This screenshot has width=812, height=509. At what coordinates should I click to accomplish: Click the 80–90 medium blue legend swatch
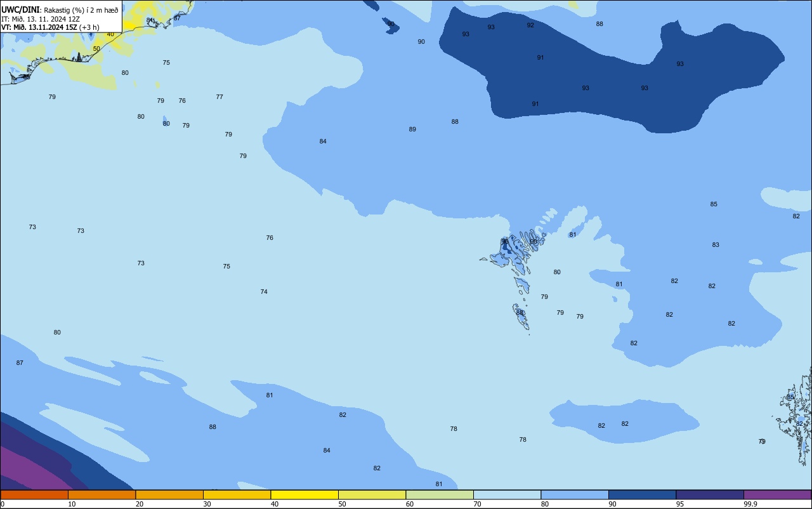point(575,494)
